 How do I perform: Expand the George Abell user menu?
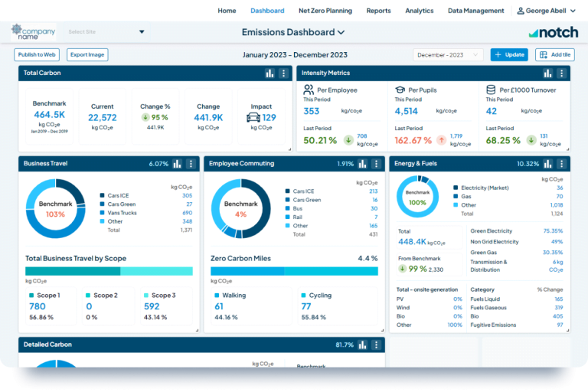tap(546, 11)
